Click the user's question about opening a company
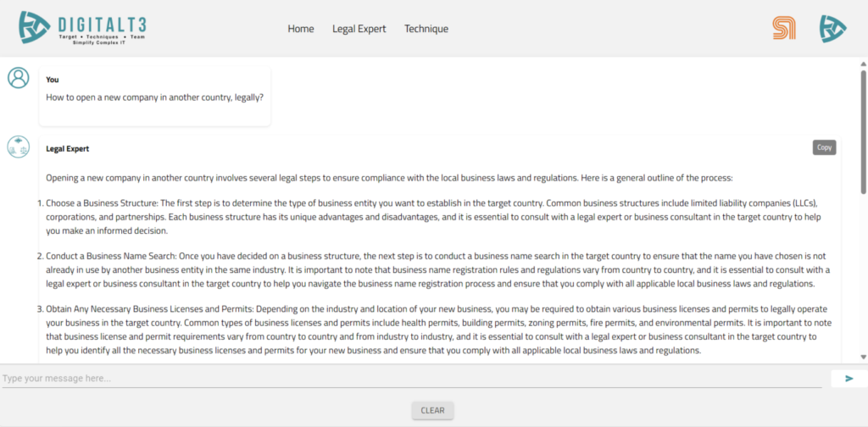 [x=154, y=97]
